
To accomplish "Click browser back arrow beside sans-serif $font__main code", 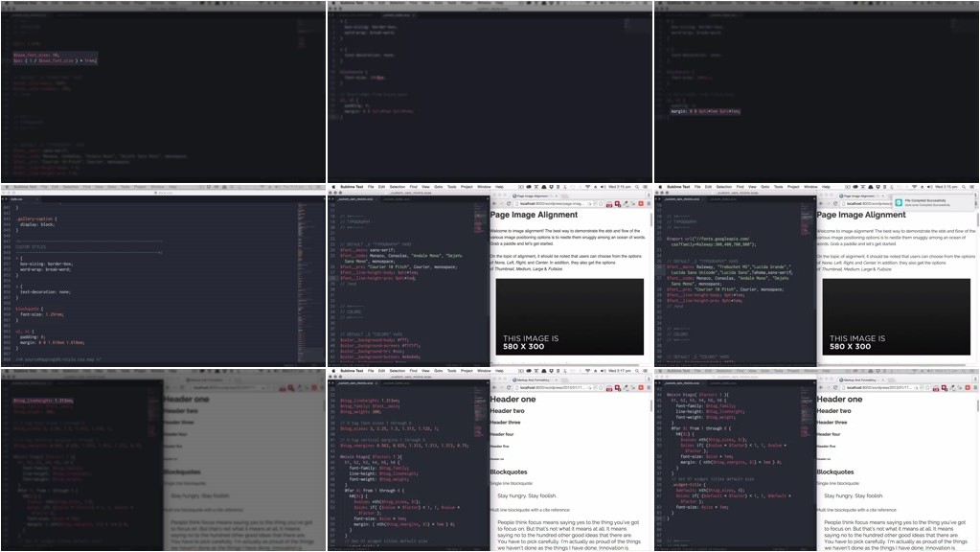I will pos(494,203).
